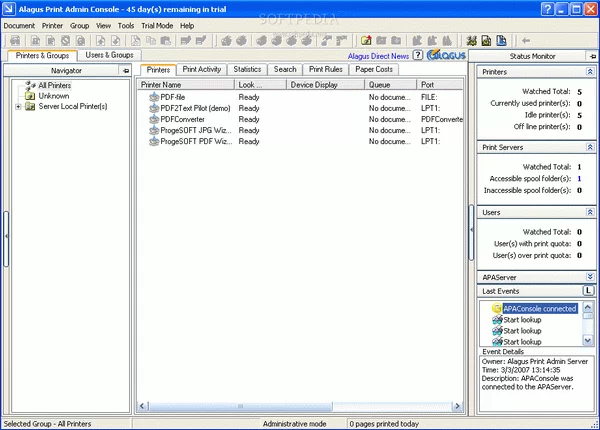Viewport: 600px width, 430px height.
Task: Open the Tools menu
Action: click(x=126, y=26)
